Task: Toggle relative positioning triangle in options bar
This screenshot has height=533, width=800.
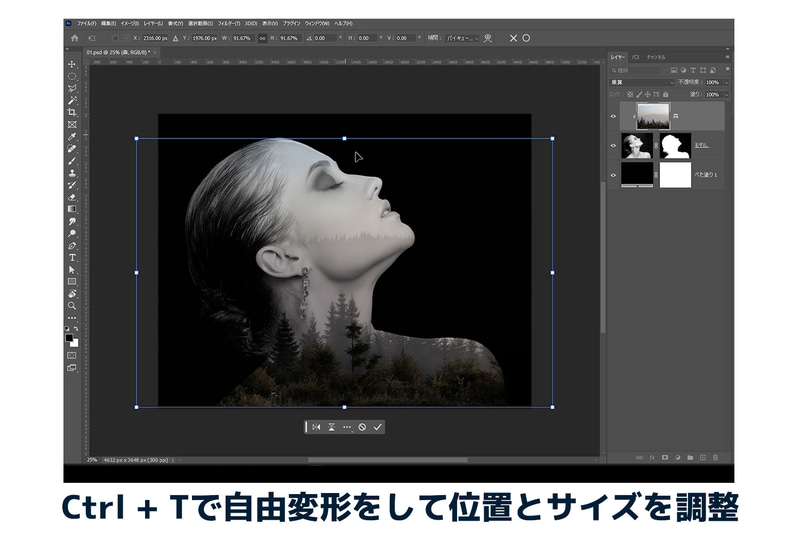Action: point(175,38)
